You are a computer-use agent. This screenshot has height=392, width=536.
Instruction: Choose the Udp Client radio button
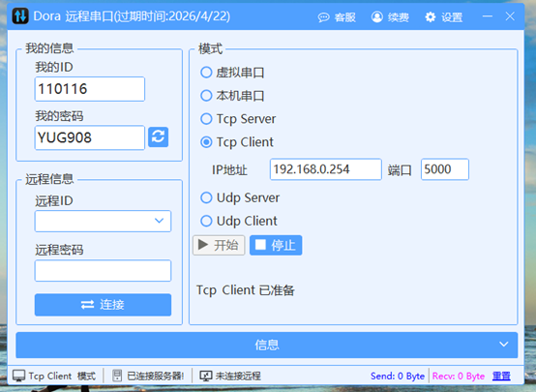coord(206,221)
